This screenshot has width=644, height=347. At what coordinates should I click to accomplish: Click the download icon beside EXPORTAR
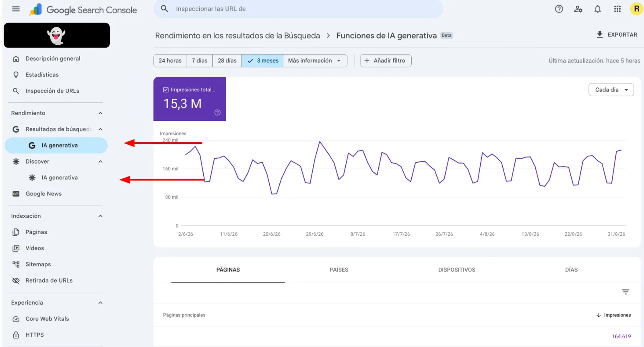click(x=600, y=35)
